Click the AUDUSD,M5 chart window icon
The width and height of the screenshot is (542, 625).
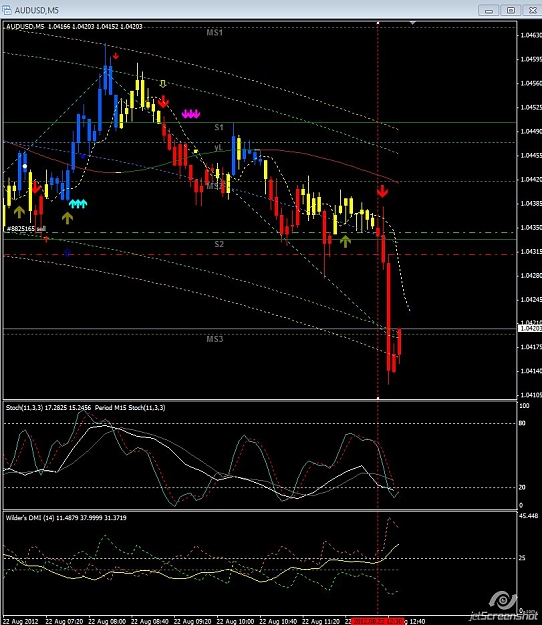click(x=7, y=10)
